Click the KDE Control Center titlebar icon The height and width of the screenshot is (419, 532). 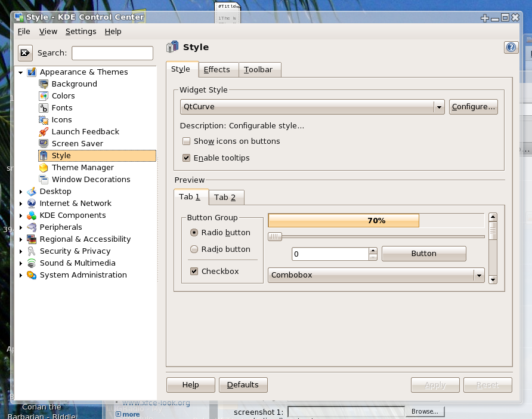point(19,17)
